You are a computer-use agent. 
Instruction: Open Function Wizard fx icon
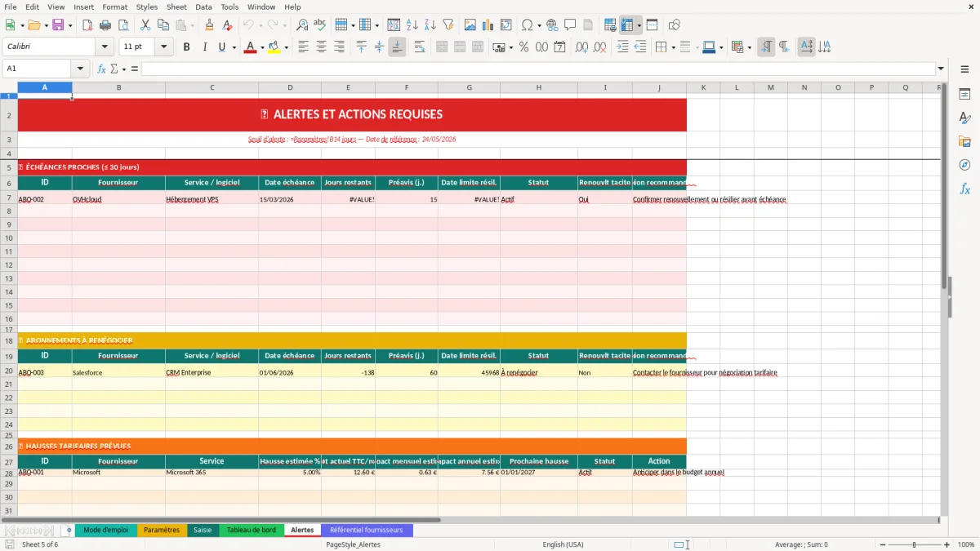coord(102,69)
